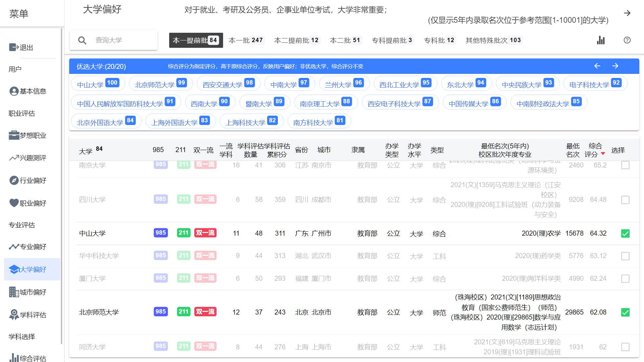Click 双一流 badge in 北京师范大学 row
644x362 pixels.
coord(205,312)
